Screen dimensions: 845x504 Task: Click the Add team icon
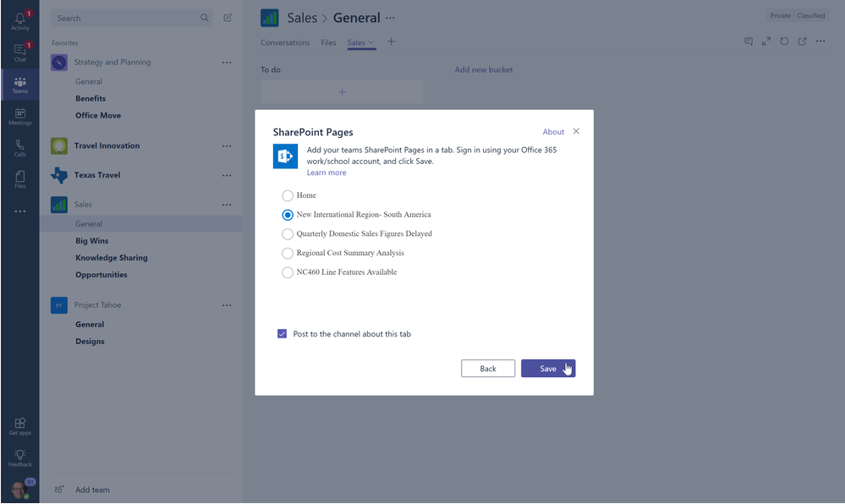click(x=59, y=490)
